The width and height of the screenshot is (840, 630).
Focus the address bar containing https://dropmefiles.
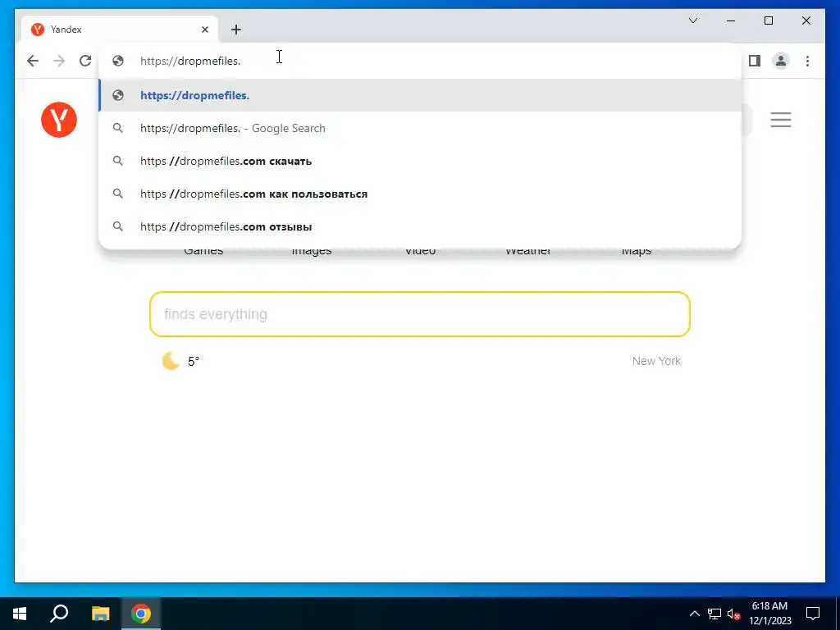pyautogui.click(x=420, y=61)
